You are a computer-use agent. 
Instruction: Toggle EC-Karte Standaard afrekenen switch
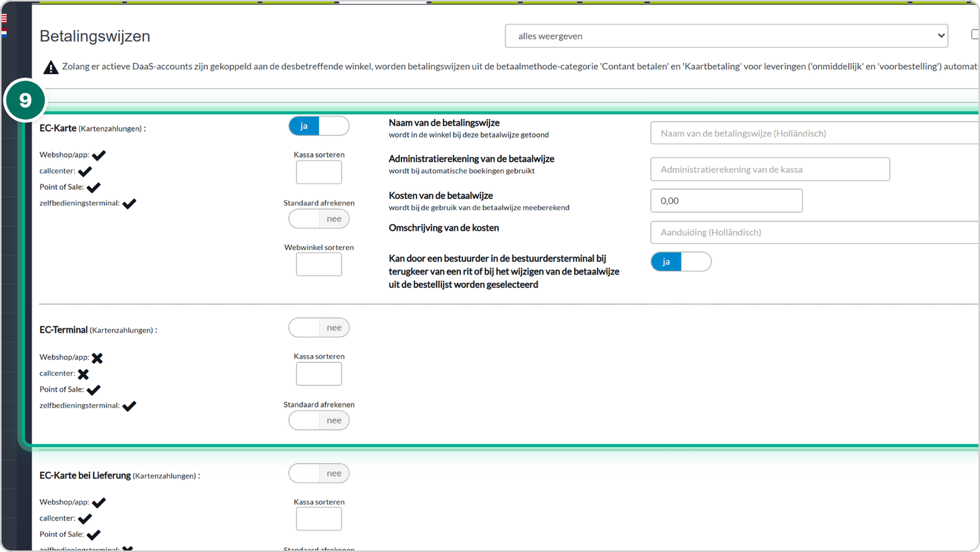coord(318,219)
